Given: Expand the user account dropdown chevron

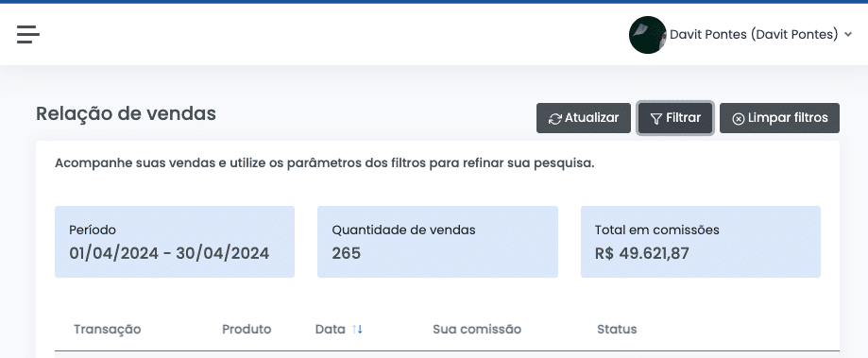Looking at the screenshot, I should tap(848, 35).
